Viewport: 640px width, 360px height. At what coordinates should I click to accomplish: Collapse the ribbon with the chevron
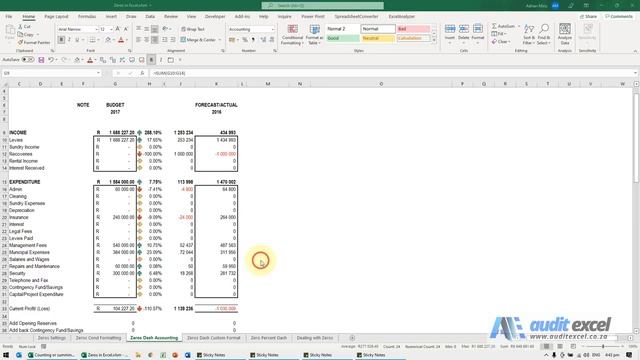point(635,51)
